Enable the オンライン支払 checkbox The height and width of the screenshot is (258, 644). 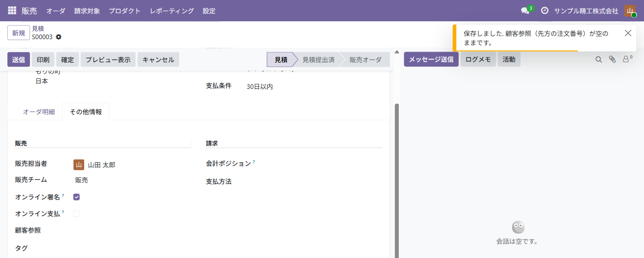pyautogui.click(x=76, y=213)
